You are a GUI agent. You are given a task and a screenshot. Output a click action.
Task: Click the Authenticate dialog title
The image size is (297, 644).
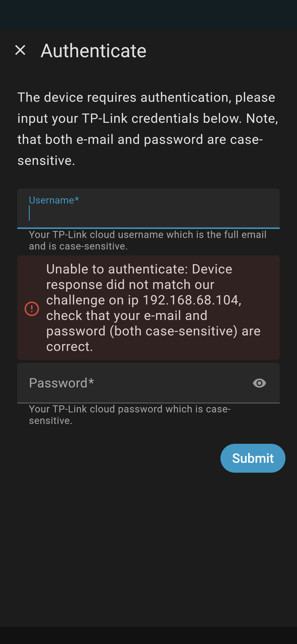click(x=94, y=51)
